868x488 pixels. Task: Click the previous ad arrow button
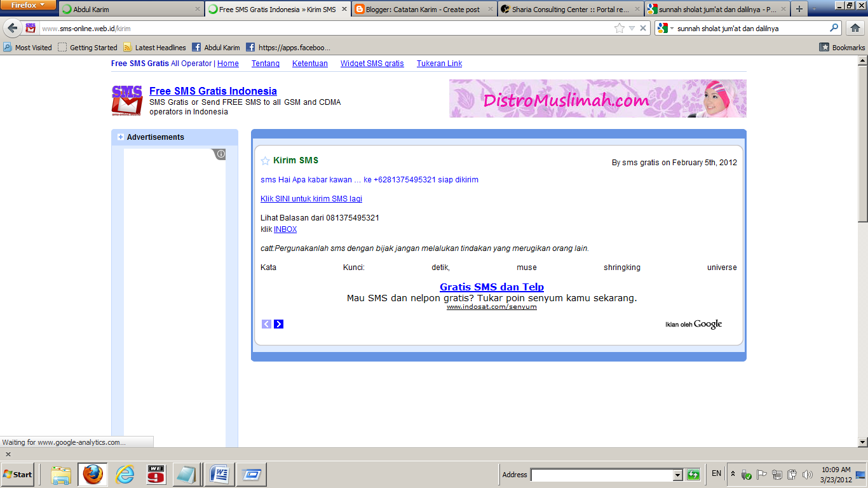266,324
